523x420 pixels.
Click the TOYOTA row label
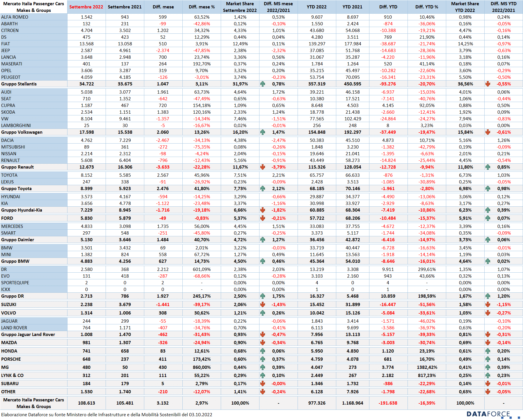click(x=9, y=175)
